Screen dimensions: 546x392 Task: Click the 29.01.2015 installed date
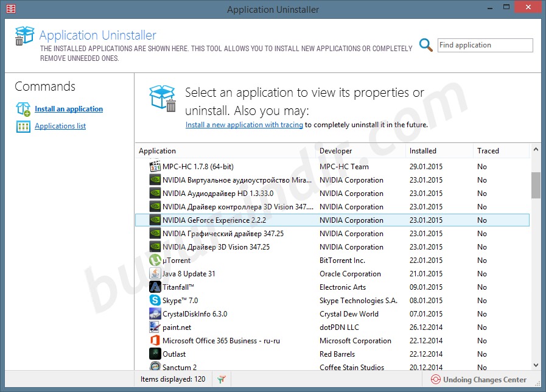click(x=426, y=167)
